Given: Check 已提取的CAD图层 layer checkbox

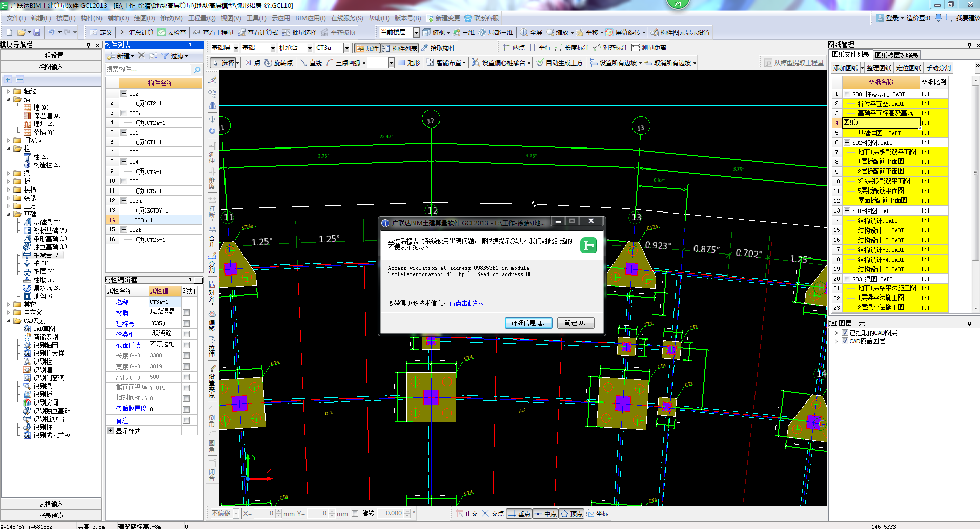Looking at the screenshot, I should 845,333.
